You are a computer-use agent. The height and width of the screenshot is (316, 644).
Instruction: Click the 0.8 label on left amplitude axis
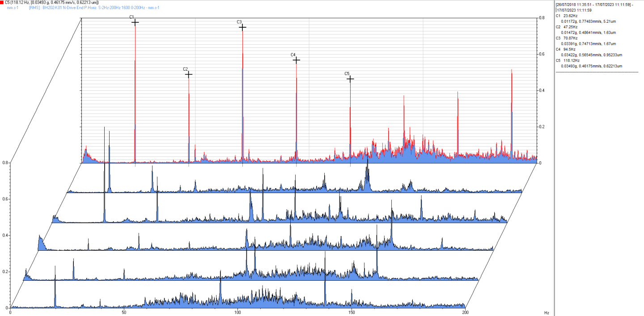(x=5, y=163)
